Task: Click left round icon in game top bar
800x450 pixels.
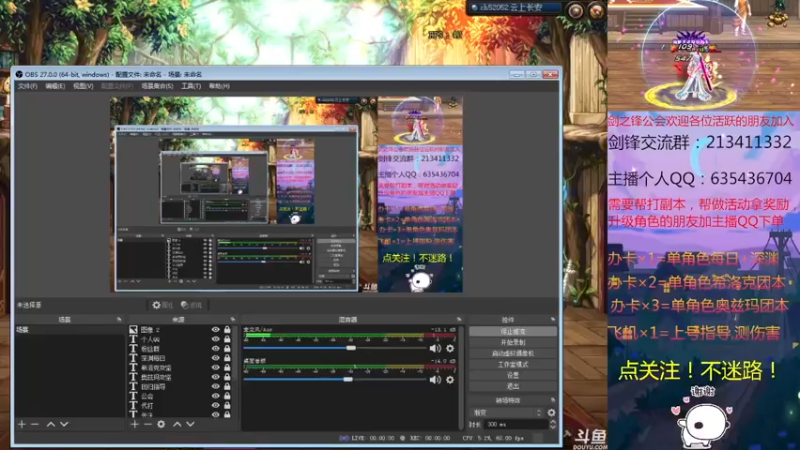Action: 576,11
